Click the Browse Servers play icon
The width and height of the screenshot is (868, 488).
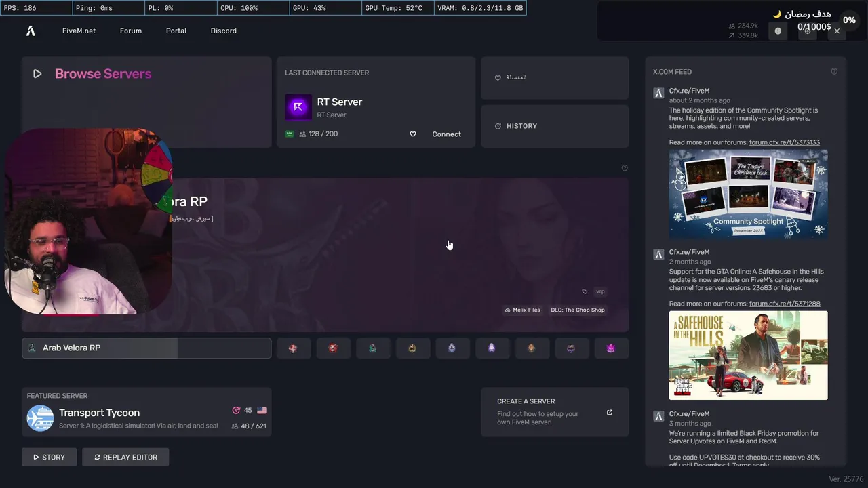(x=37, y=74)
